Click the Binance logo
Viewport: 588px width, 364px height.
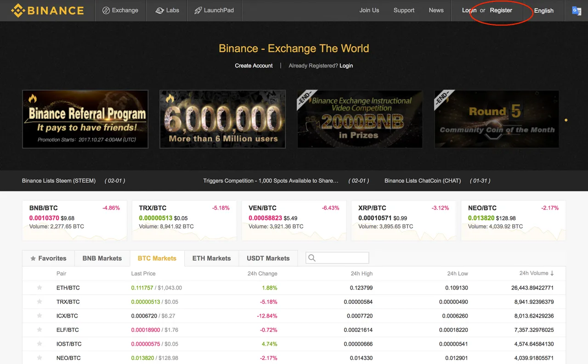(48, 10)
